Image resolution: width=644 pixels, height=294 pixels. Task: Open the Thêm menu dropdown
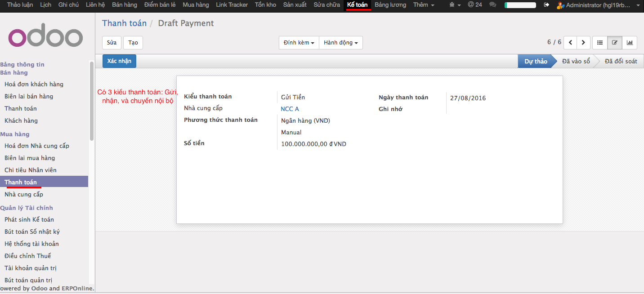[x=424, y=5]
